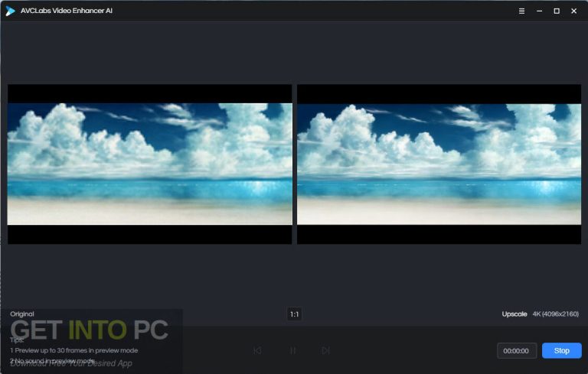Click the Upscale label
The height and width of the screenshot is (374, 588).
tap(514, 314)
